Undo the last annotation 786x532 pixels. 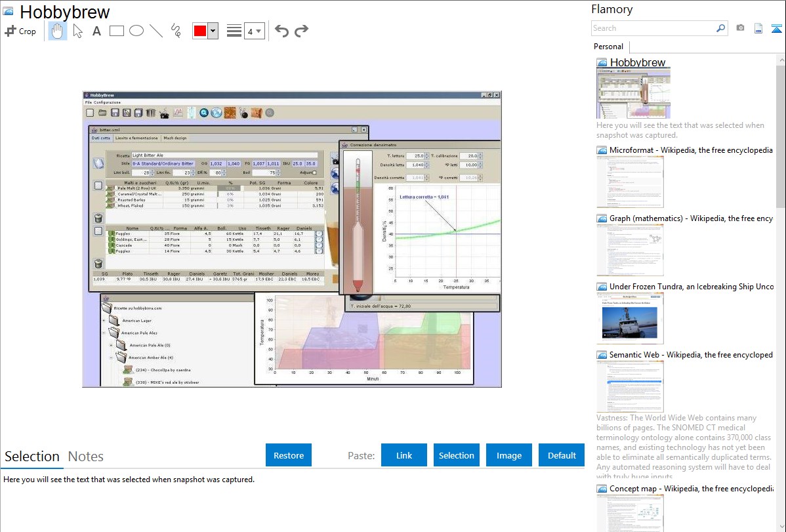[x=281, y=31]
